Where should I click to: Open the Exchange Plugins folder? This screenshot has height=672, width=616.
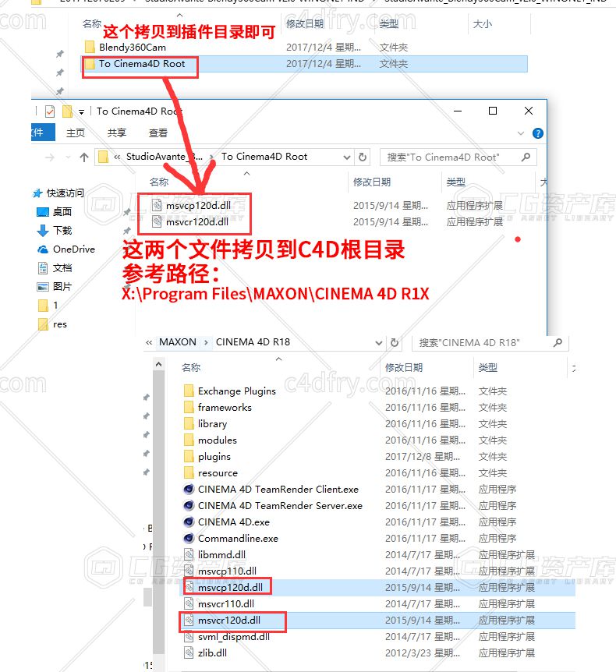(230, 391)
